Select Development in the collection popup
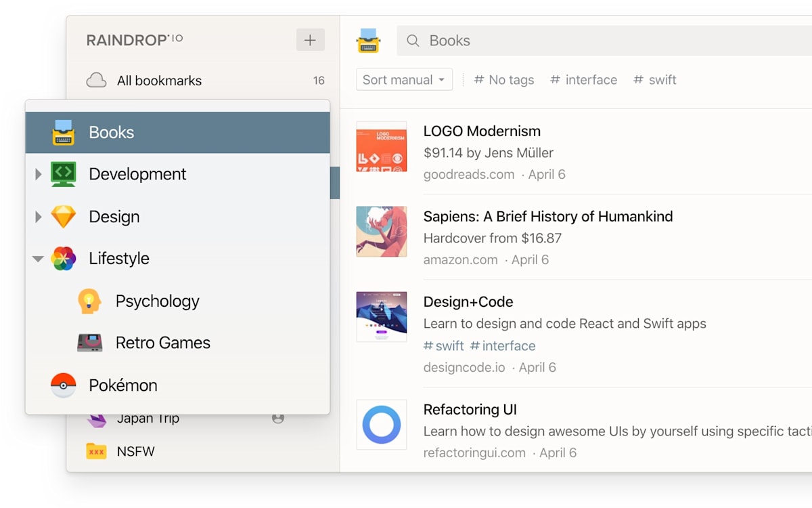812x508 pixels. pos(177,174)
